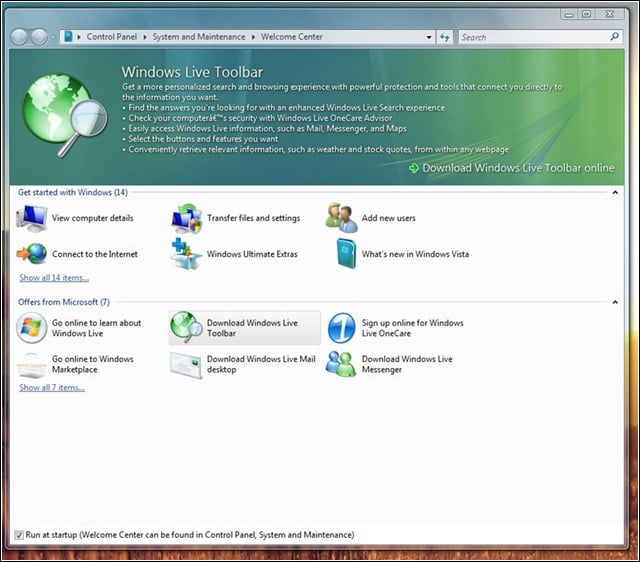Screen dimensions: 640x562
Task: Collapse the Get started with Windows section
Action: pos(615,192)
